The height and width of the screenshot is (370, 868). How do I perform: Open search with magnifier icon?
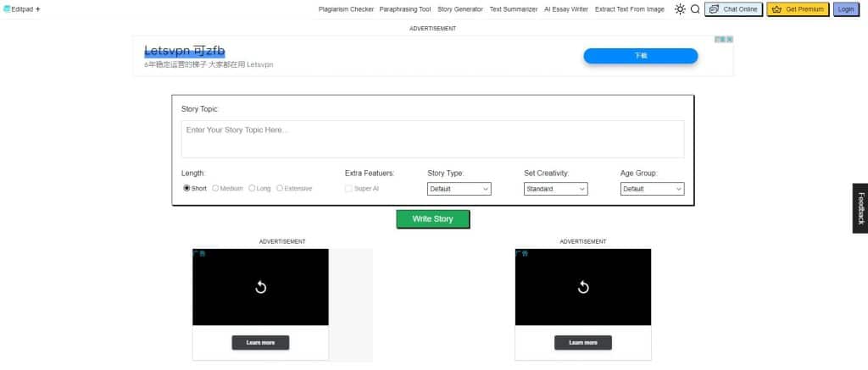click(695, 9)
